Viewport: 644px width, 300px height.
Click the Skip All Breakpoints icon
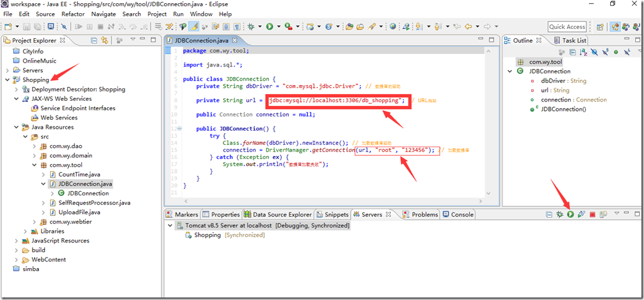(64, 27)
